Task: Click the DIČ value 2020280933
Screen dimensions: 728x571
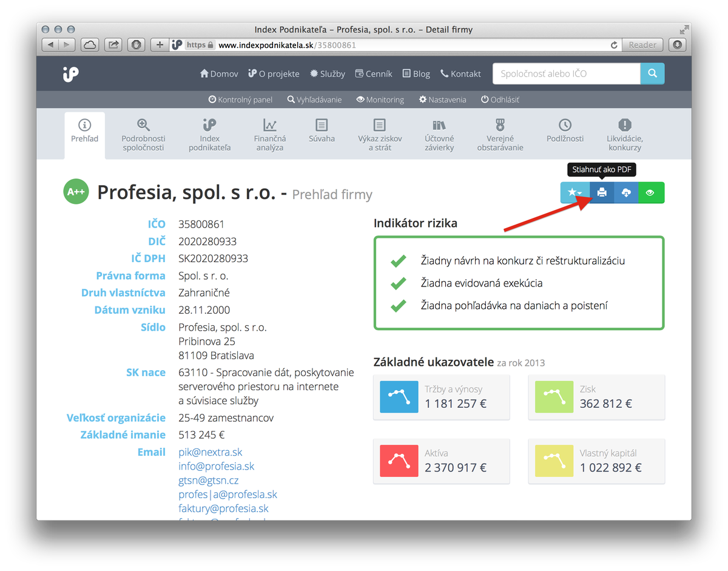Action: [x=207, y=242]
